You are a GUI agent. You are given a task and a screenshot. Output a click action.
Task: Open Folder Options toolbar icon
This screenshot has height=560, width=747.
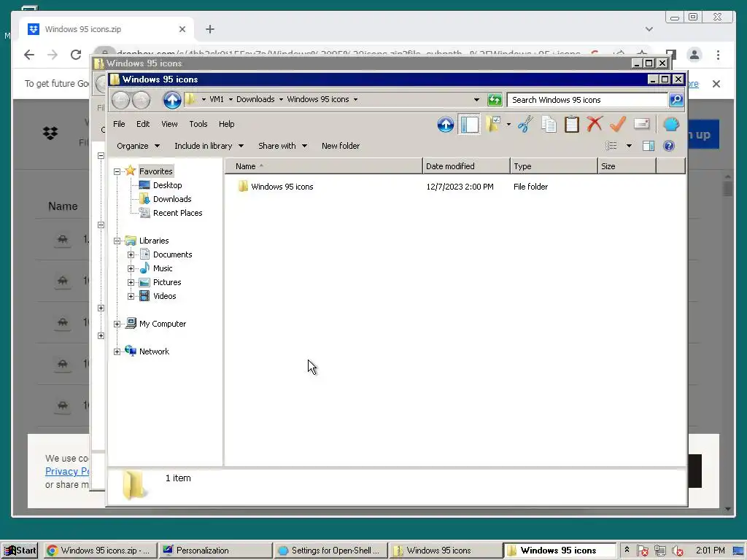[493, 125]
